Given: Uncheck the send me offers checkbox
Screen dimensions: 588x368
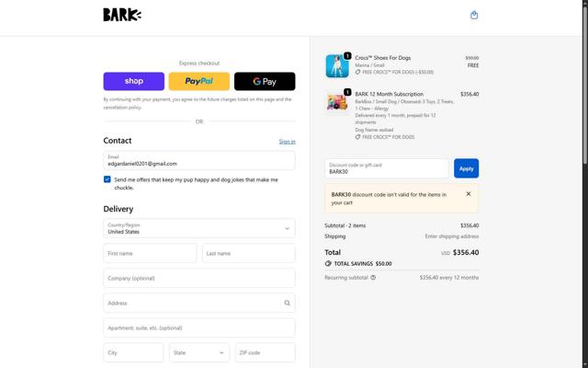Looking at the screenshot, I should click(107, 180).
